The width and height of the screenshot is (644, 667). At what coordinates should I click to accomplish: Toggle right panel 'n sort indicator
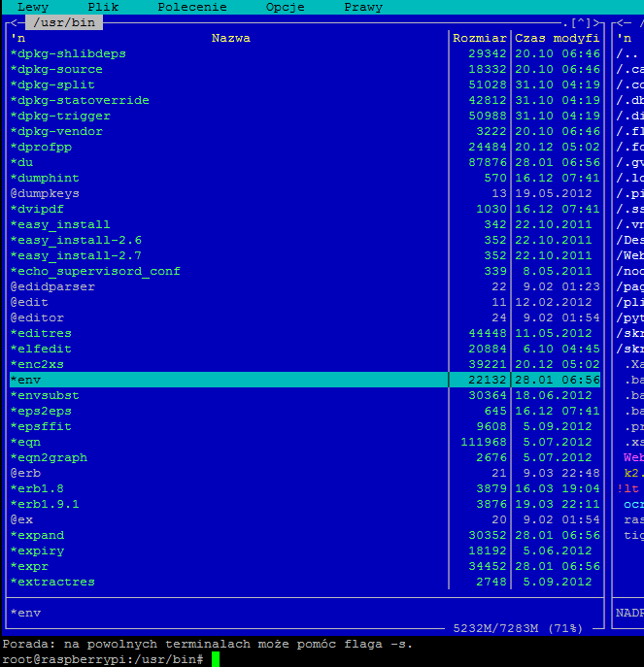coord(624,38)
